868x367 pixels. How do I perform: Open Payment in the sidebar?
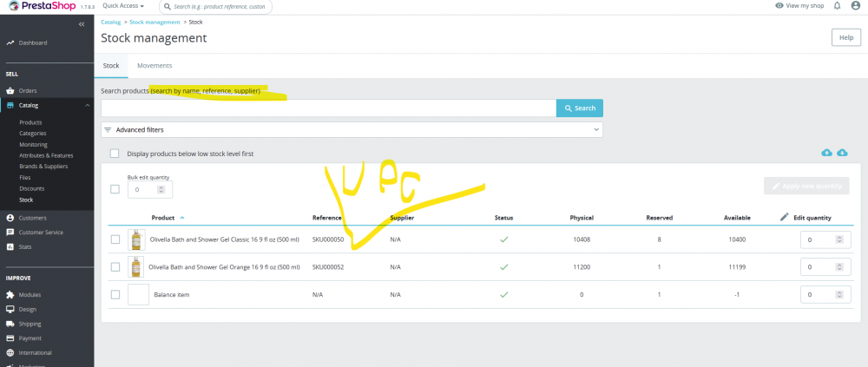click(x=30, y=338)
